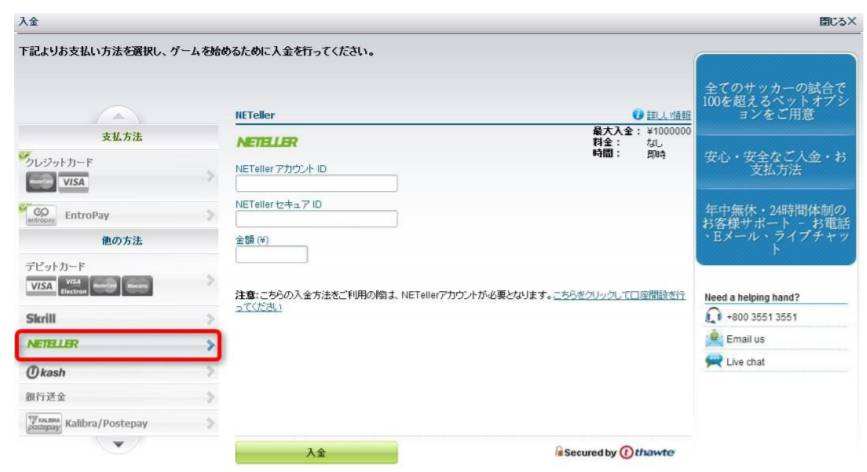Click the VISA logo under クレジットカード

click(74, 182)
